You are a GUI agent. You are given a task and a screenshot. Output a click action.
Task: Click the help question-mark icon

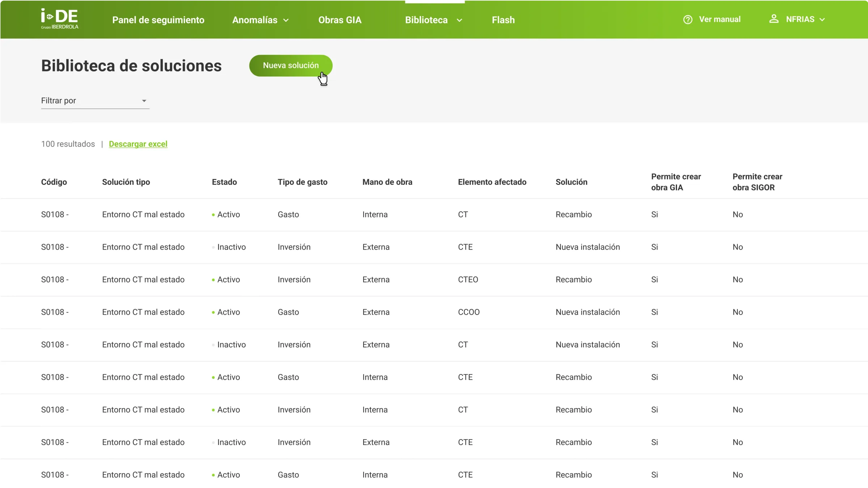pyautogui.click(x=688, y=20)
